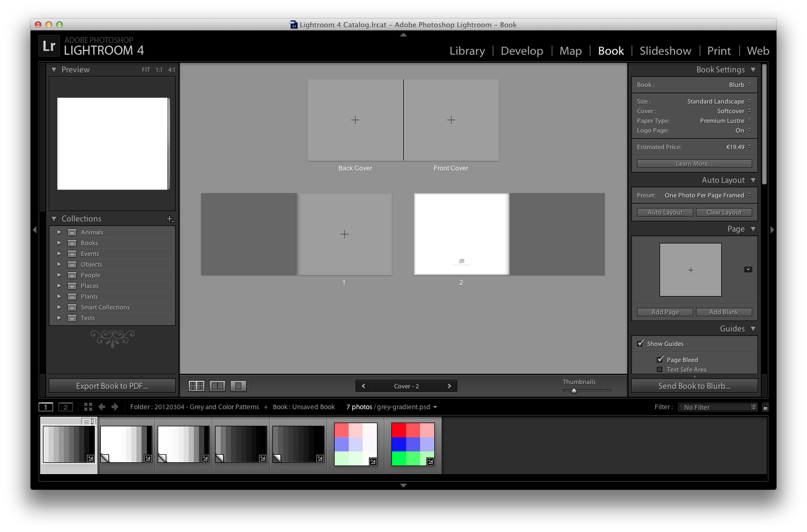This screenshot has width=807, height=532.
Task: Click the Clear Layout button
Action: 724,212
